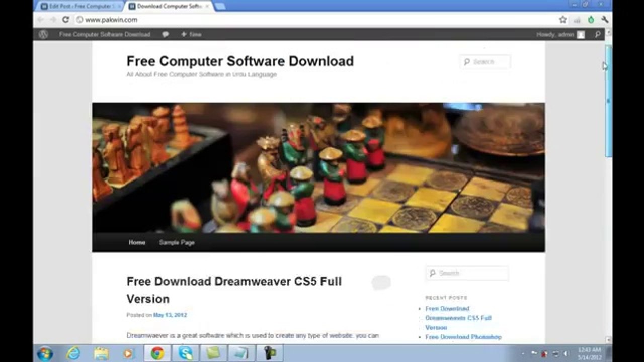Viewport: 644px width, 362px height.
Task: Reload the page with the refresh icon
Action: [x=65, y=20]
